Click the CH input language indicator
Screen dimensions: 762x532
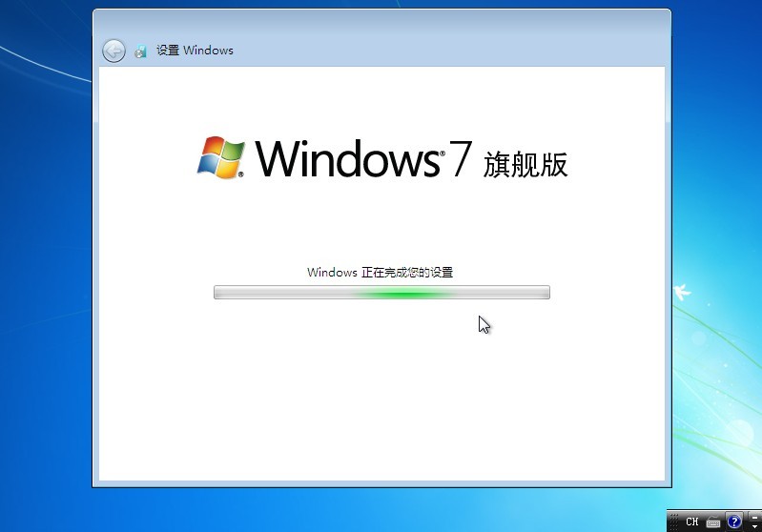click(x=692, y=522)
